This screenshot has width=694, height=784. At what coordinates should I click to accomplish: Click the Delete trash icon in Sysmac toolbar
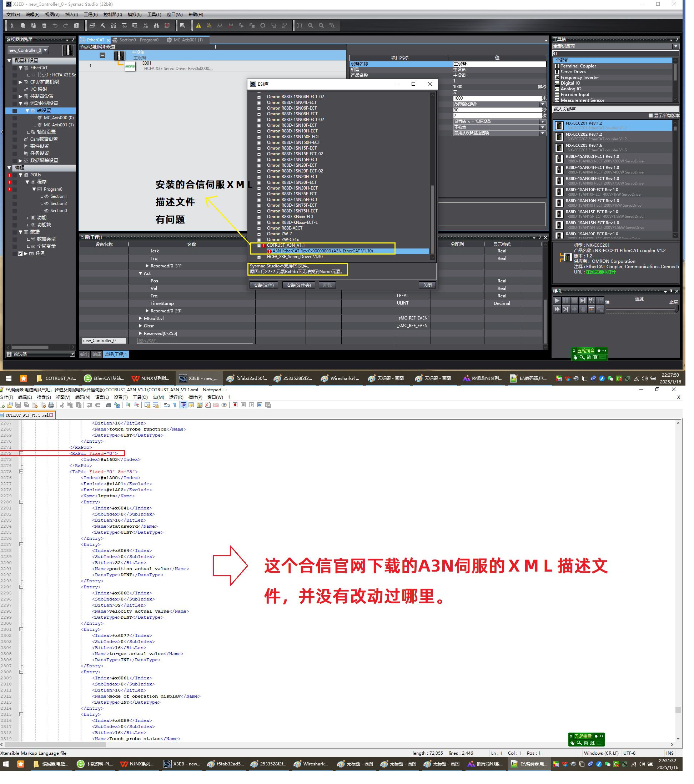(x=44, y=26)
